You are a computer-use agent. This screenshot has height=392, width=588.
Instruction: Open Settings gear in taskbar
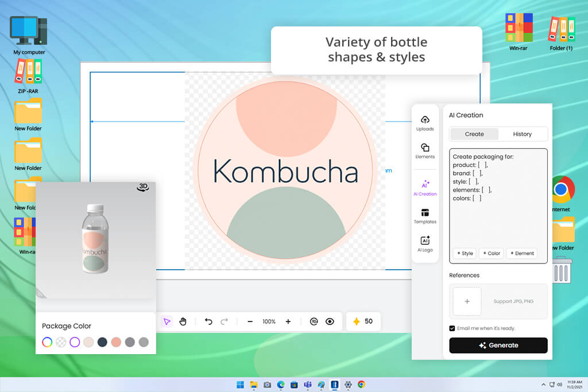tap(348, 385)
